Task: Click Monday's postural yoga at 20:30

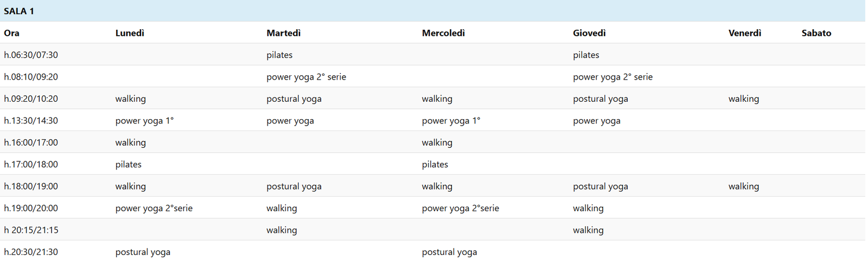Action: pyautogui.click(x=143, y=252)
